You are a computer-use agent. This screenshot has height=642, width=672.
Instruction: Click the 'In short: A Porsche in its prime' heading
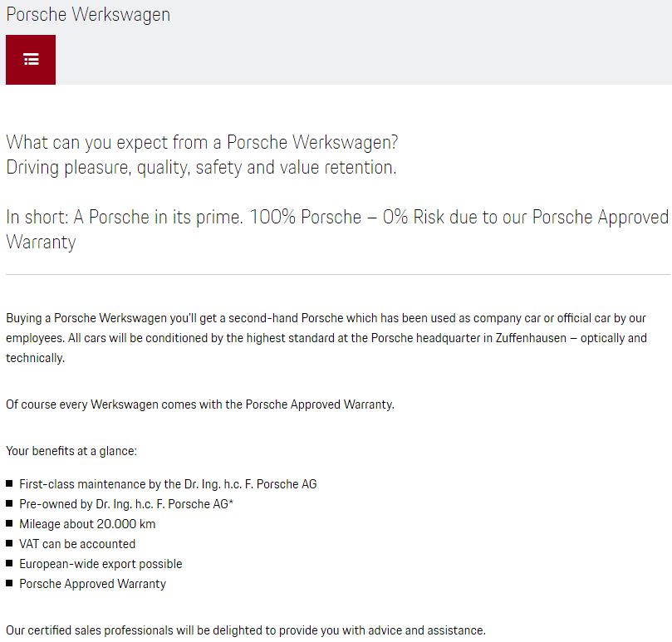pos(125,217)
